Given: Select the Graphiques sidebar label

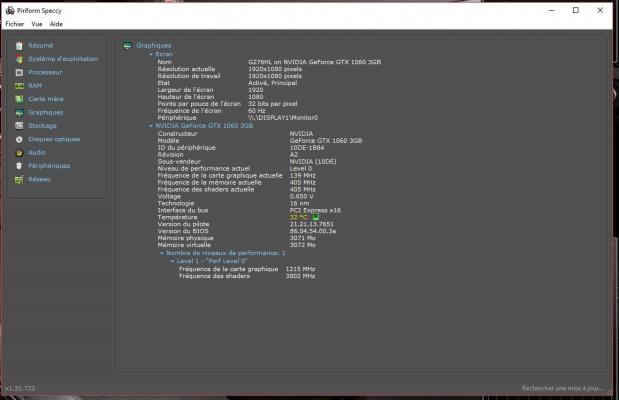Looking at the screenshot, I should point(45,112).
